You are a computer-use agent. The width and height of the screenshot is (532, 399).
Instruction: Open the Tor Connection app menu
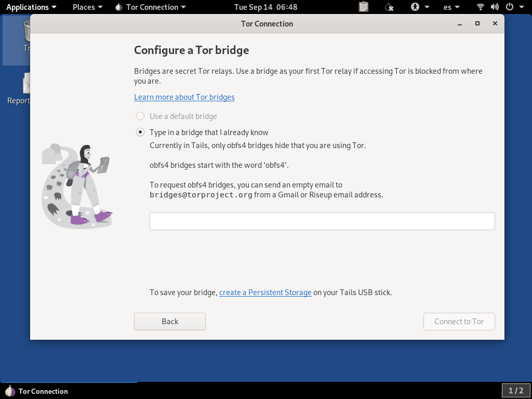(151, 7)
